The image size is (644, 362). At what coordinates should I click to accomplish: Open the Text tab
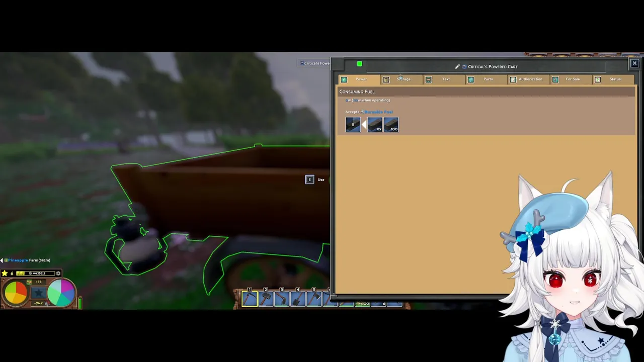point(444,79)
